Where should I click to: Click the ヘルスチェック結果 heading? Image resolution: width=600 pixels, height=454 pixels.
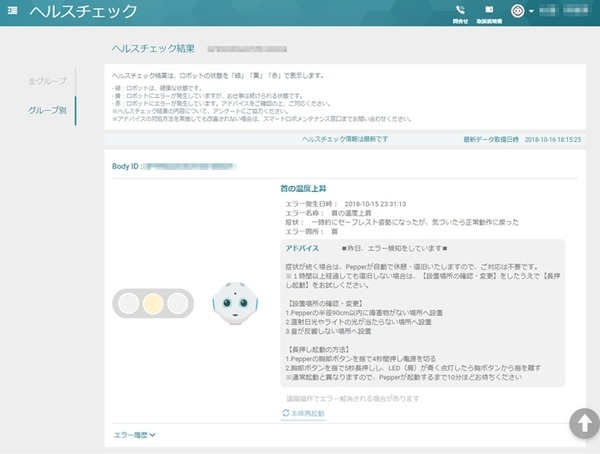(x=153, y=49)
